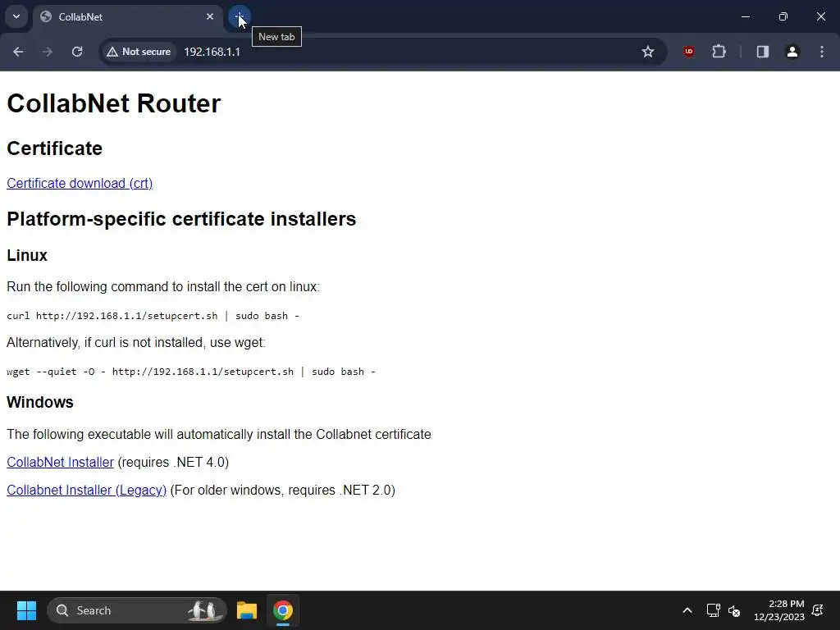The width and height of the screenshot is (840, 630).
Task: Open a new tab with the plus button
Action: [x=239, y=16]
